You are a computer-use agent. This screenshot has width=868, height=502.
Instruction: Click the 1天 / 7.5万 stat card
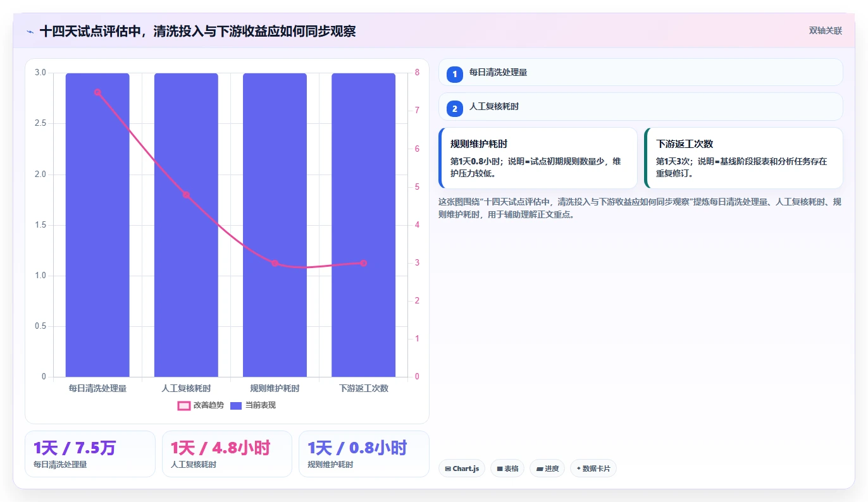(90, 454)
